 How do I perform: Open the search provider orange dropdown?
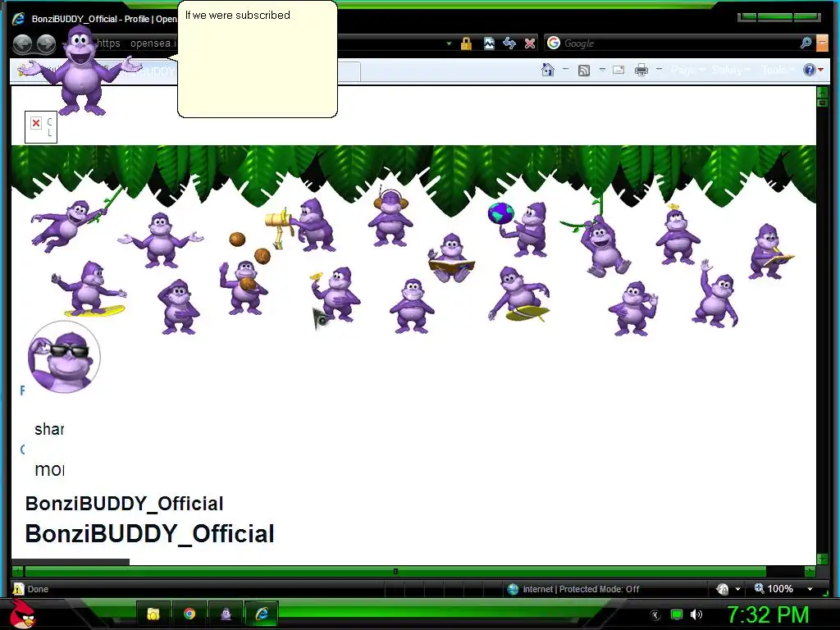point(822,43)
